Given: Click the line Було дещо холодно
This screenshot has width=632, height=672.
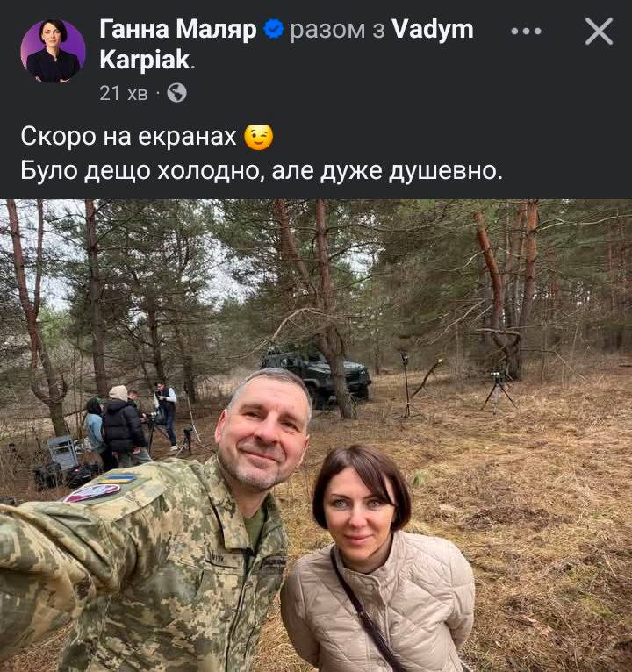Looking at the screenshot, I should 262,171.
